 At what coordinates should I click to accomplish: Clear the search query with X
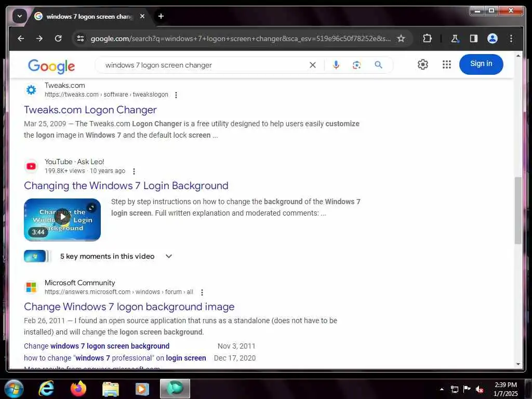(313, 65)
